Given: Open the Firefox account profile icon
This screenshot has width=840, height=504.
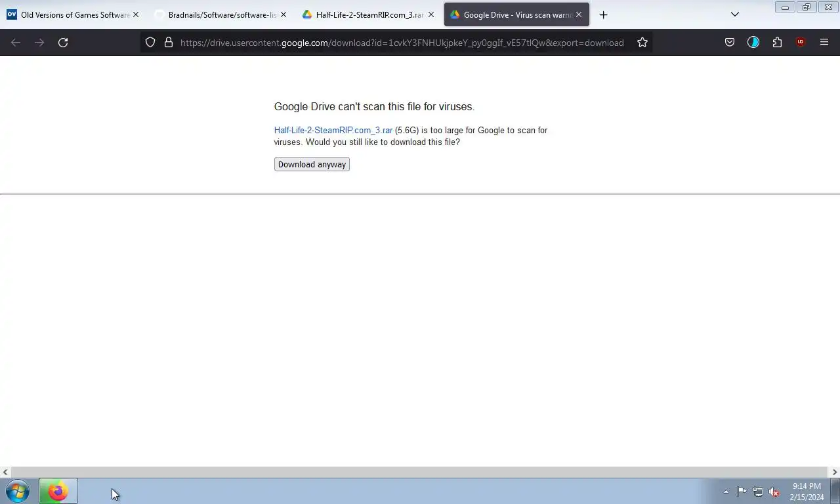Looking at the screenshot, I should pos(753,42).
